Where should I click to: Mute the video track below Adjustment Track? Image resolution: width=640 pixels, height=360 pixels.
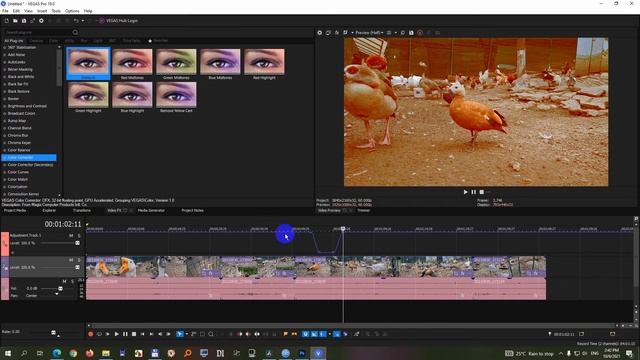click(71, 260)
